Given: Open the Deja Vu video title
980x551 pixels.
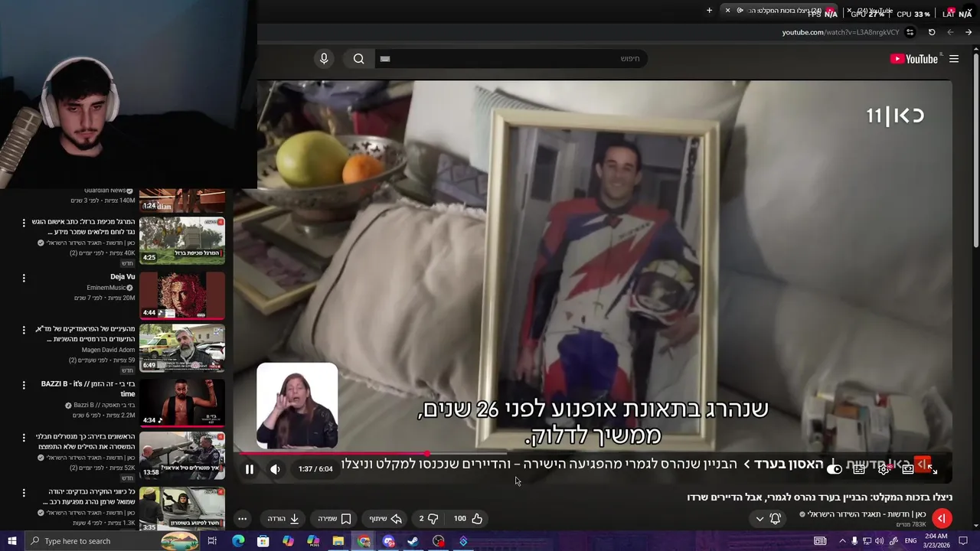Looking at the screenshot, I should [x=122, y=277].
